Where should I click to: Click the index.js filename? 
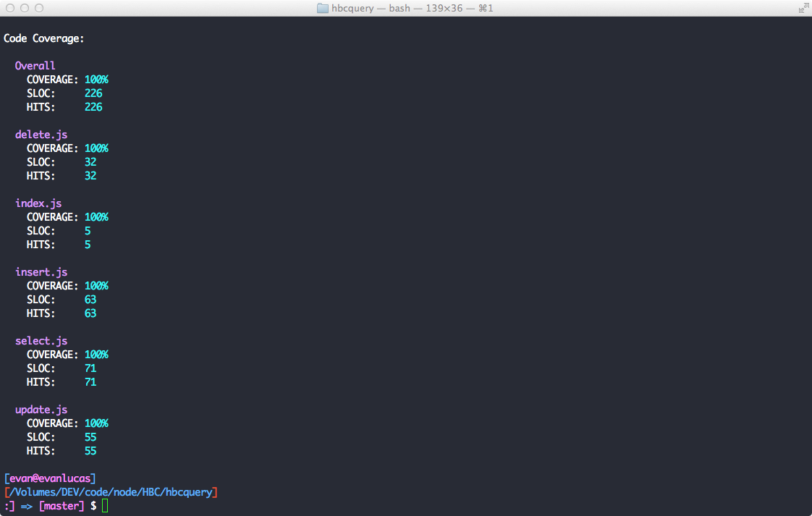click(38, 203)
